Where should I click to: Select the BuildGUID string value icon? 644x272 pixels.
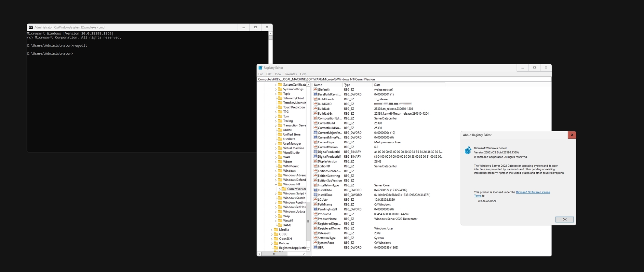coord(315,104)
